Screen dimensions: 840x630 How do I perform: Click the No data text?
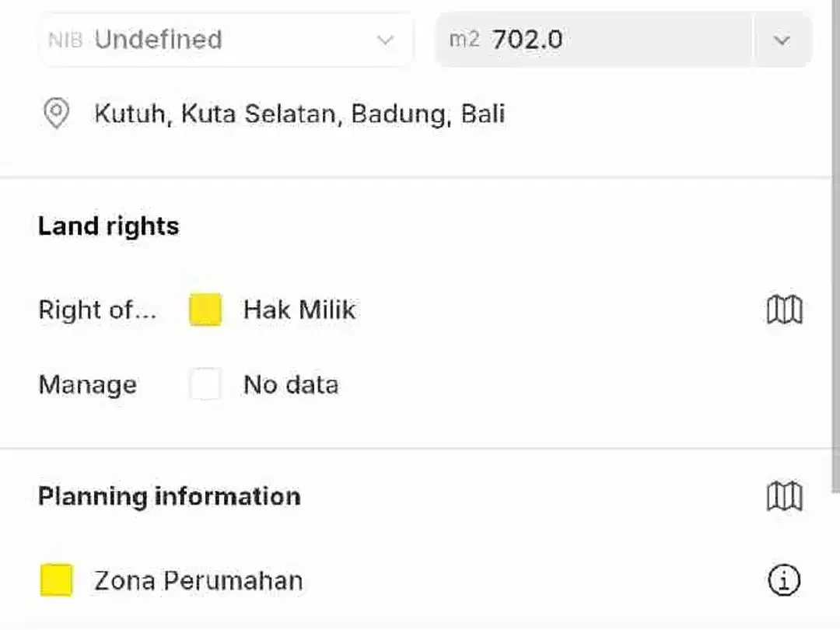(x=291, y=385)
